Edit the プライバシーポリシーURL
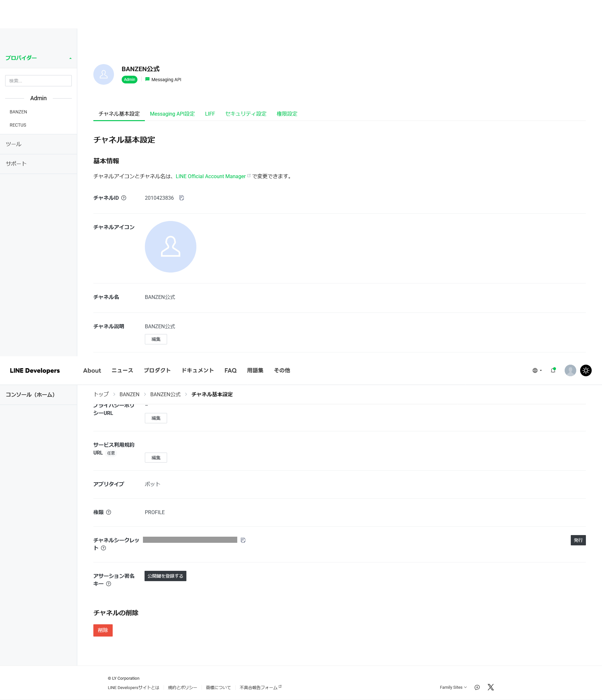 (x=156, y=418)
